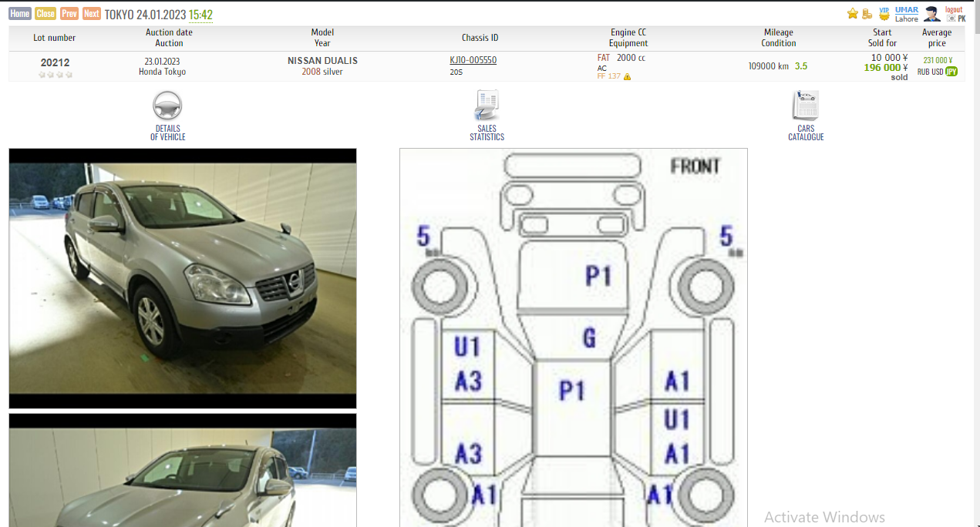Click the VIP badge icon
The height and width of the screenshot is (527, 980).
coord(884,13)
